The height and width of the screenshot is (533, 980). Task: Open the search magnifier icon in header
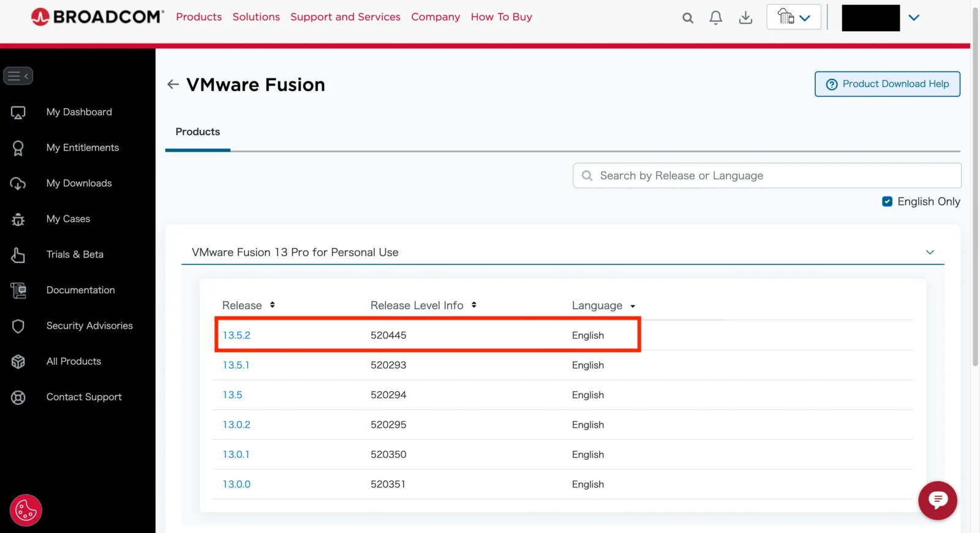coord(688,18)
